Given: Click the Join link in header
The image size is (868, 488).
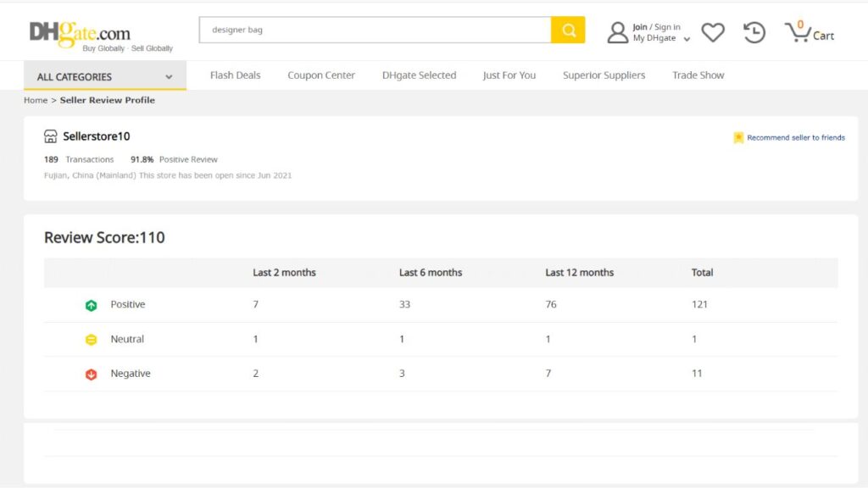Looking at the screenshot, I should (x=640, y=27).
